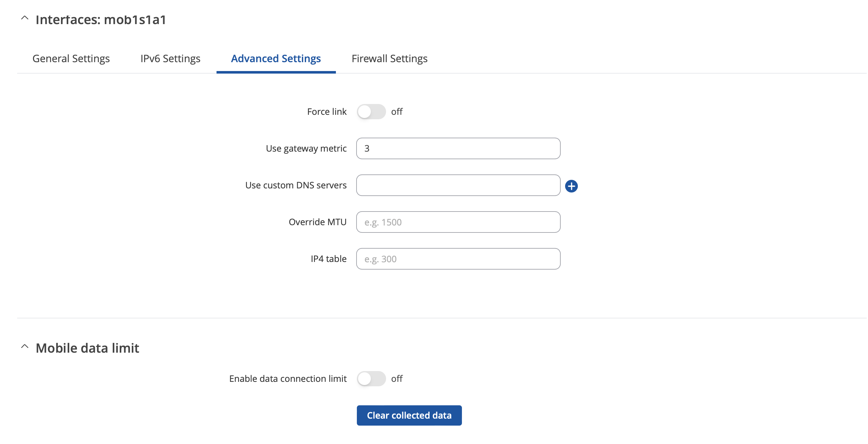Toggle Enable data connection limit switch
Image resolution: width=868 pixels, height=444 pixels.
[x=371, y=378]
